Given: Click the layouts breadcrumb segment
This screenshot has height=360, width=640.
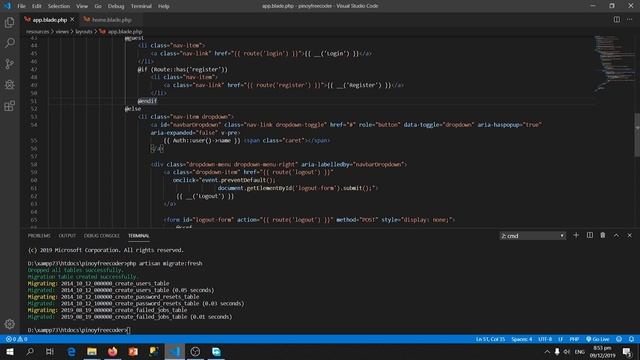Looking at the screenshot, I should (84, 31).
